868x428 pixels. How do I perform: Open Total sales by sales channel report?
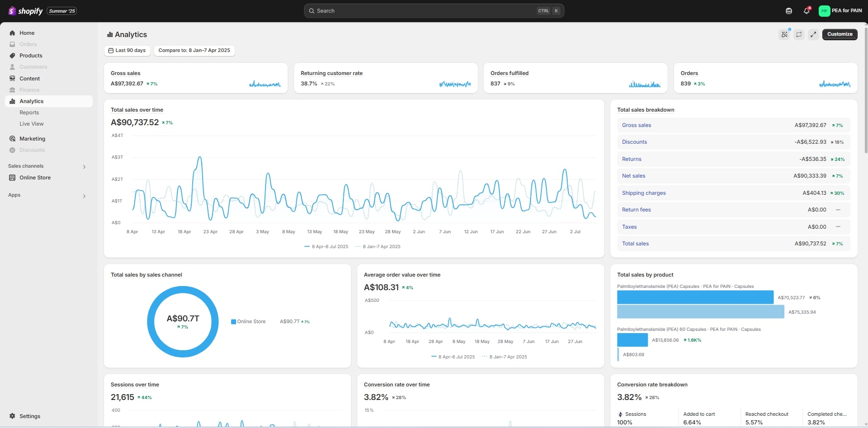point(146,275)
